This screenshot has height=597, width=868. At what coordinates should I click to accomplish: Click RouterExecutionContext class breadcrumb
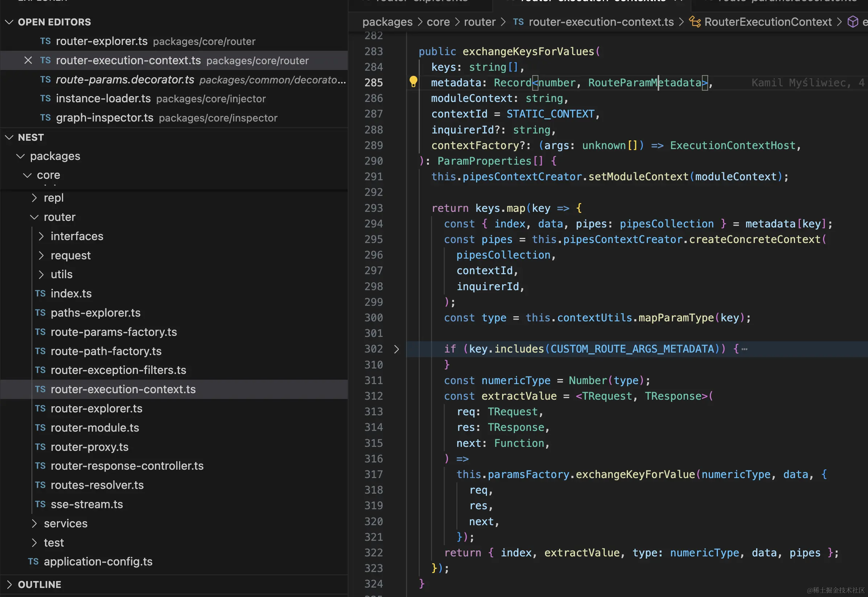tap(768, 22)
